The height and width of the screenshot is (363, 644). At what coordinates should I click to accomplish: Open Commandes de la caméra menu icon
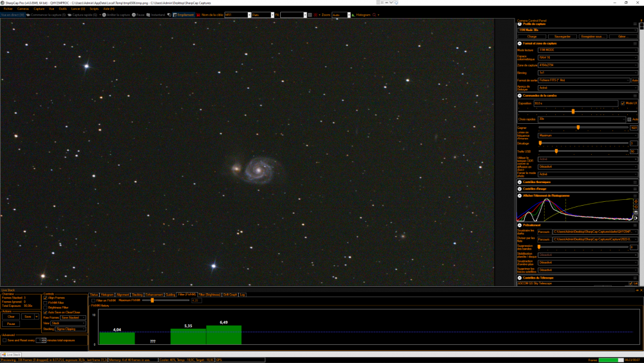pyautogui.click(x=635, y=95)
